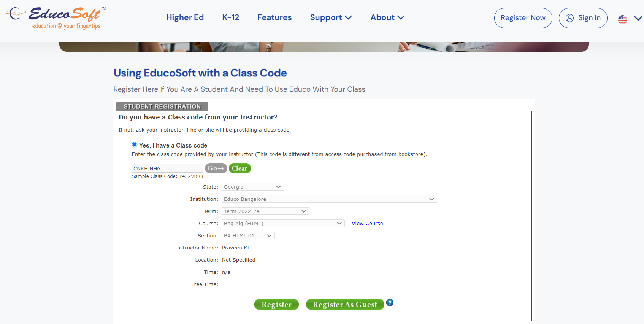Expand the Term dropdown
This screenshot has height=324, width=644.
coord(265,211)
